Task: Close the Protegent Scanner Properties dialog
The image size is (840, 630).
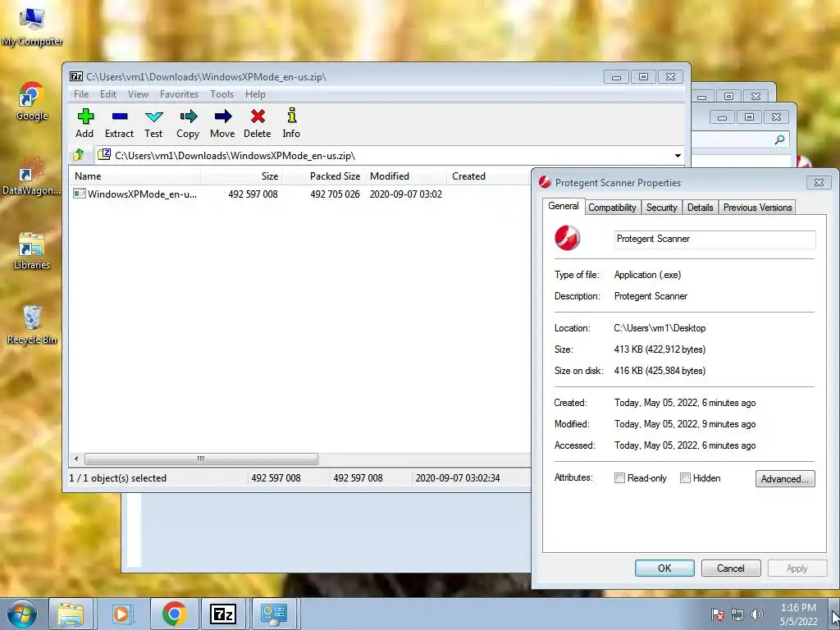Action: 819,183
